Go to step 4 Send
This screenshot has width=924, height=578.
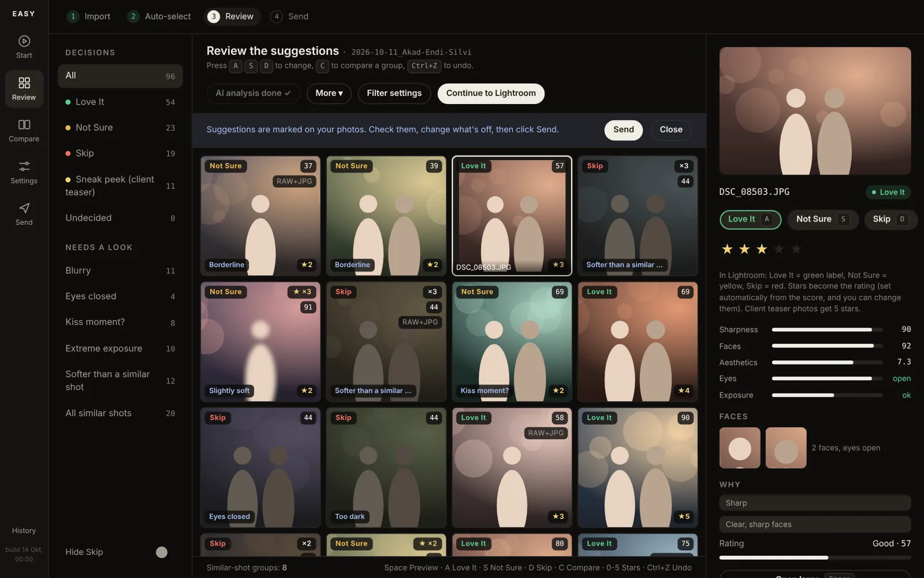click(x=290, y=16)
